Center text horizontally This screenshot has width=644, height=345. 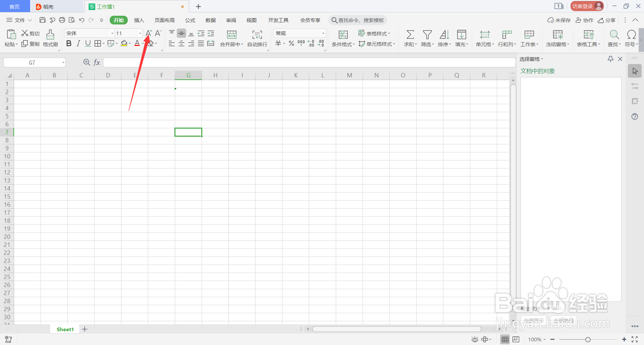[181, 44]
